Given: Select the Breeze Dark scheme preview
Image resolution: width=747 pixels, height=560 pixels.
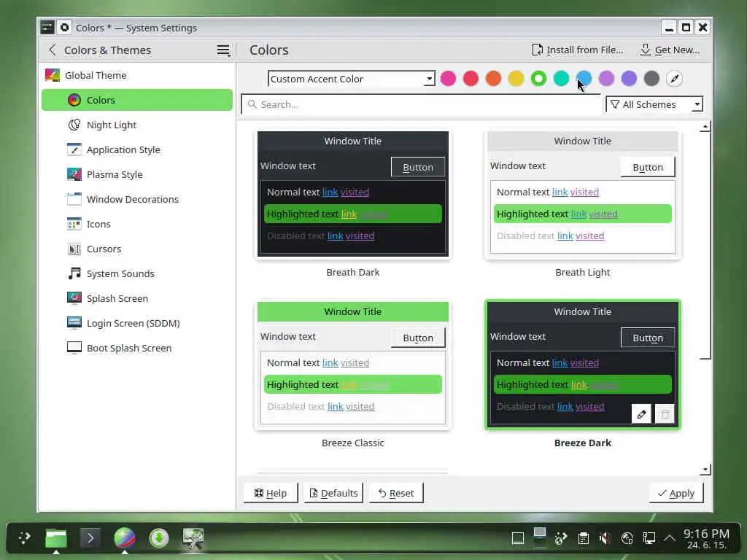Looking at the screenshot, I should coord(583,365).
